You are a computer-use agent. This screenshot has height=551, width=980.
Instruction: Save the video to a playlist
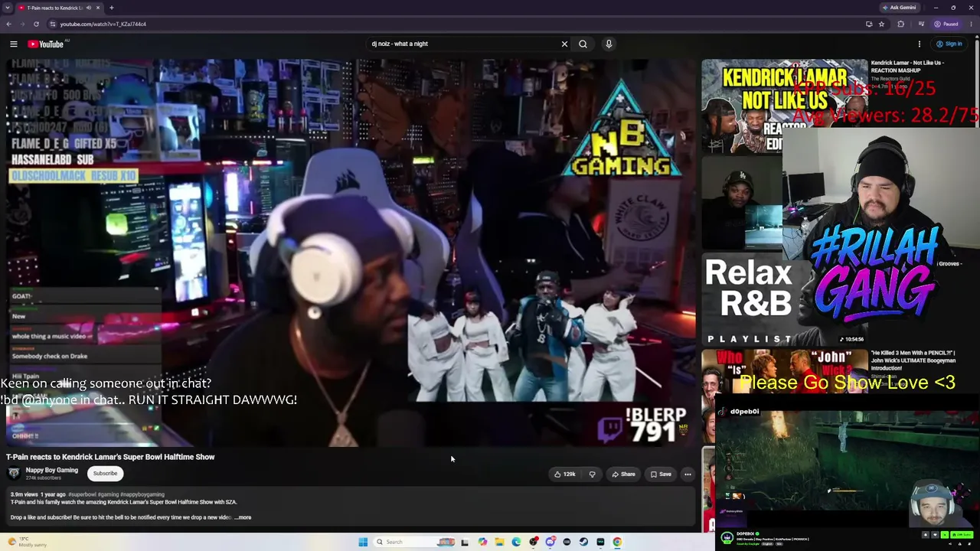(x=661, y=474)
